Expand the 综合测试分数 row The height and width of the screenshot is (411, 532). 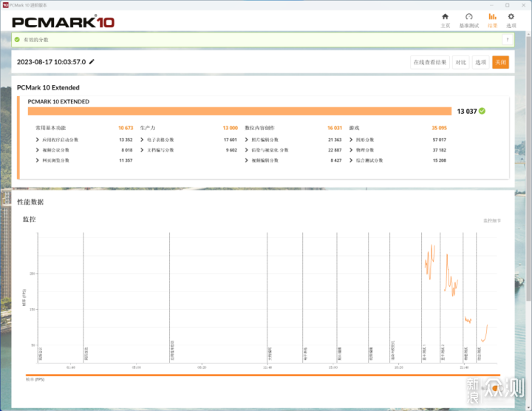366,160
